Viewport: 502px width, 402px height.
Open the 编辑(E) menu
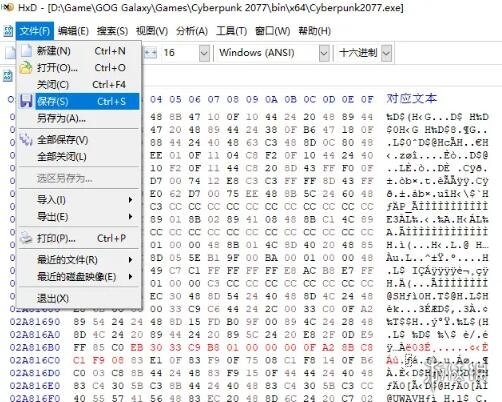pos(73,31)
